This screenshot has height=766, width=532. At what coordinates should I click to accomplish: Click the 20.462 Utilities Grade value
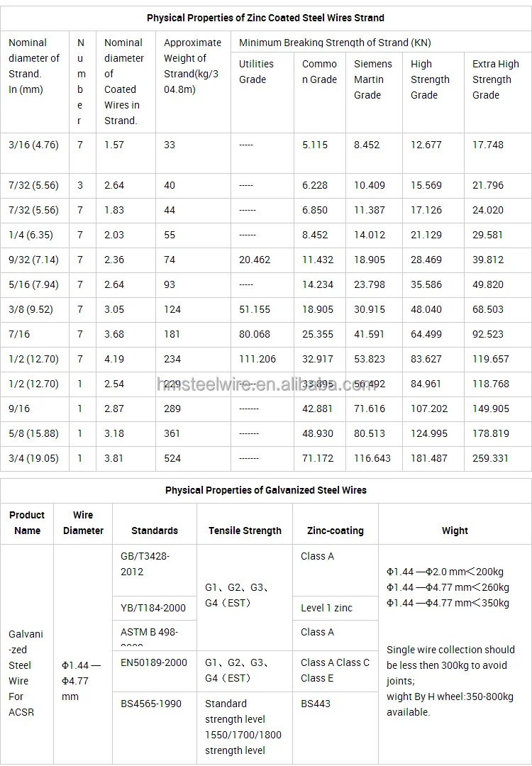coord(255,260)
